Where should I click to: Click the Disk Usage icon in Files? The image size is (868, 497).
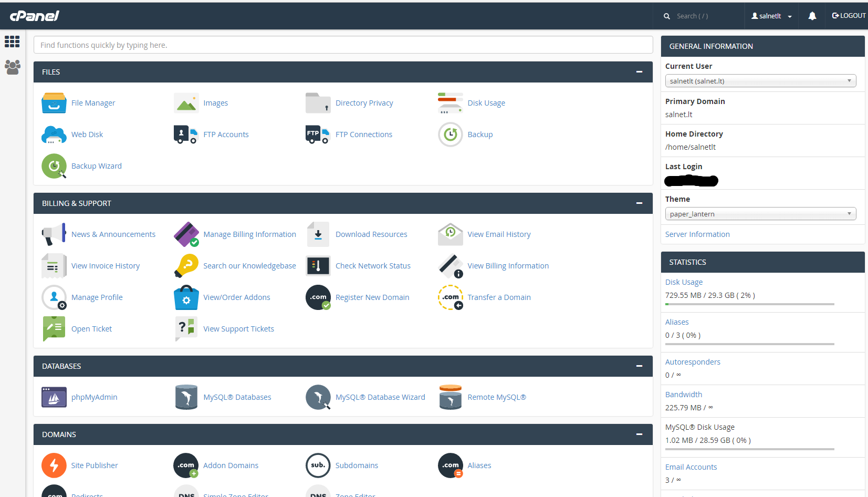[x=451, y=103]
